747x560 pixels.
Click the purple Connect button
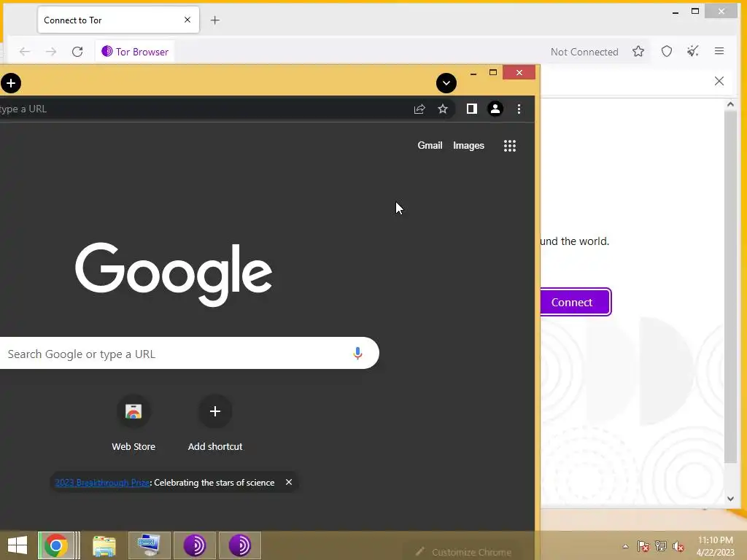(x=575, y=302)
